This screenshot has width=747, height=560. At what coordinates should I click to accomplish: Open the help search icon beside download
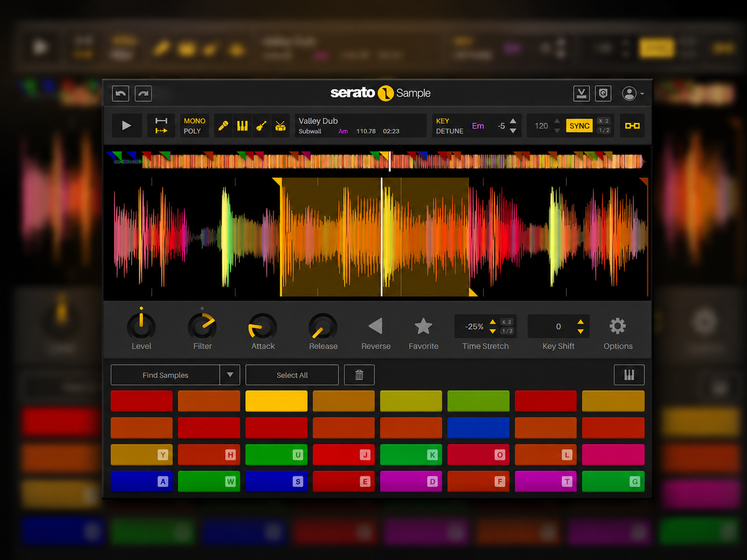tap(603, 93)
